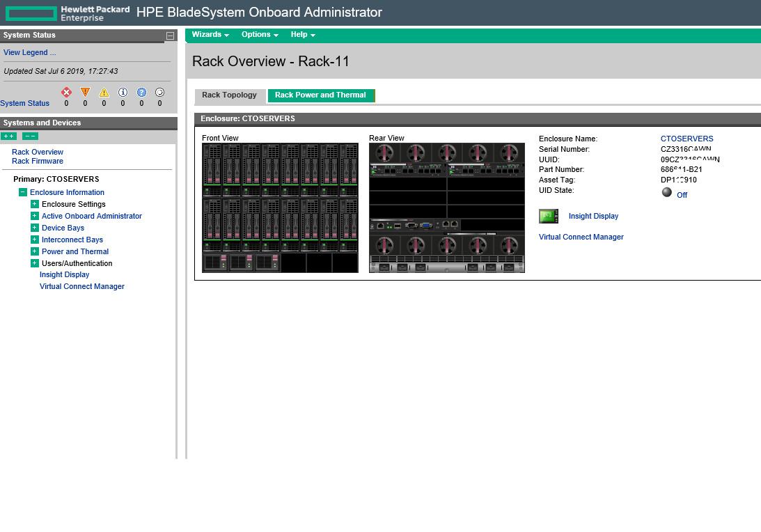Image resolution: width=761 pixels, height=532 pixels.
Task: Click the Insight Display screen icon
Action: point(549,216)
